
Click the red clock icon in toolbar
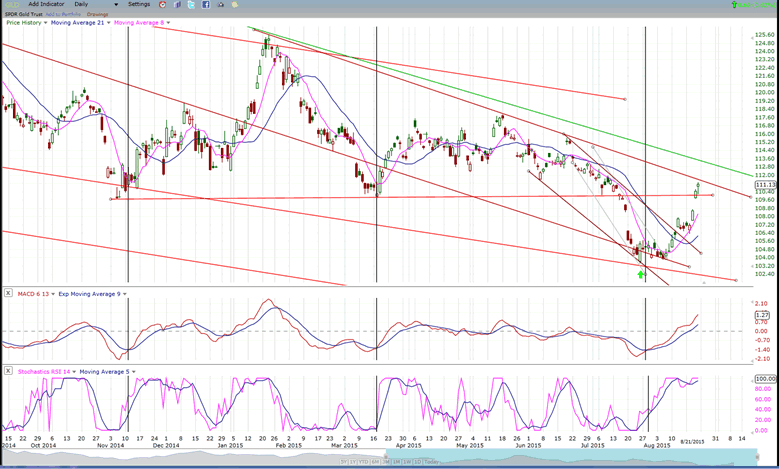(x=163, y=5)
